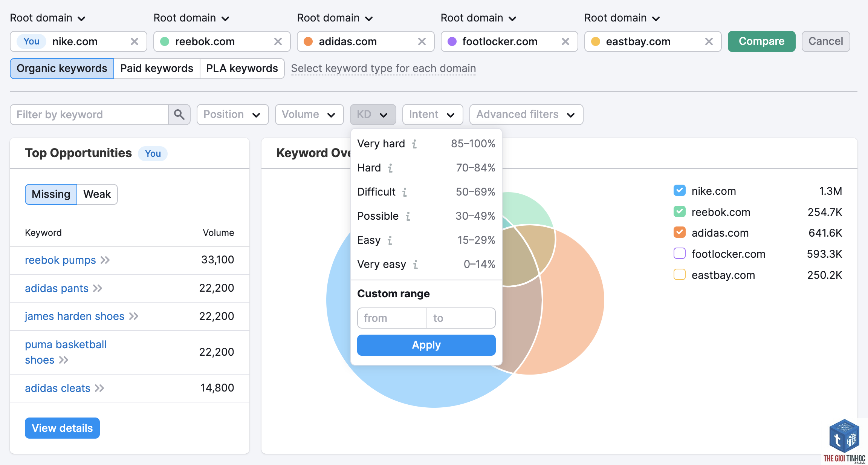Click arrows icon beside puma basketball shoes
868x465 pixels.
pyautogui.click(x=64, y=360)
